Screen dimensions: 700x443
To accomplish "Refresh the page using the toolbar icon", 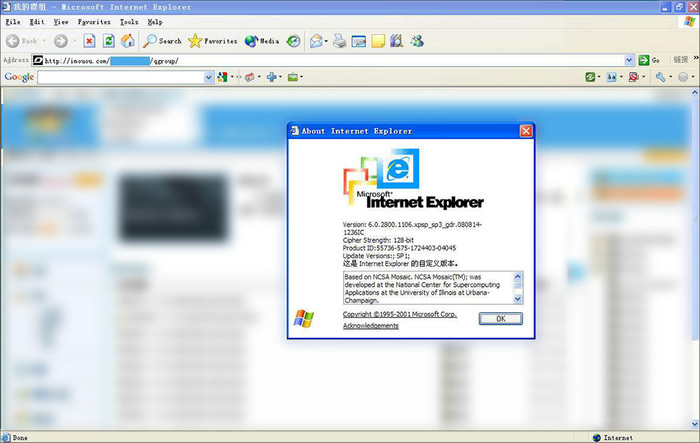I will 108,41.
